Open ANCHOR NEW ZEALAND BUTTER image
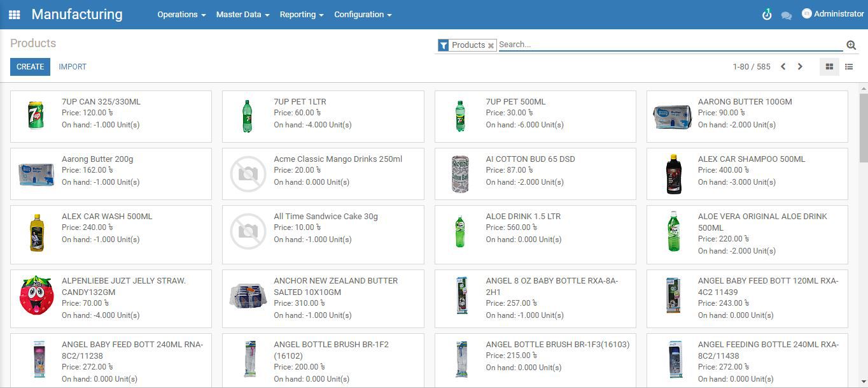This screenshot has height=388, width=868. point(248,296)
